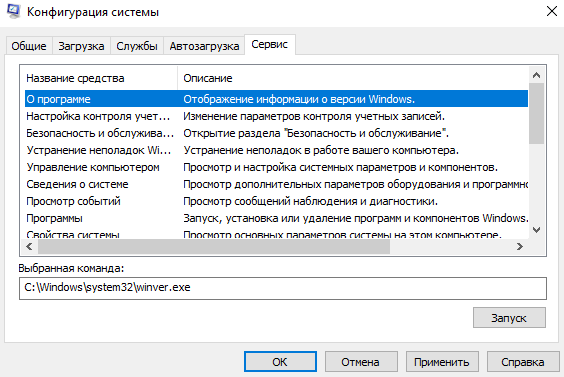The image size is (564, 377).
Task: Click the System Configuration title bar icon
Action: [x=14, y=11]
